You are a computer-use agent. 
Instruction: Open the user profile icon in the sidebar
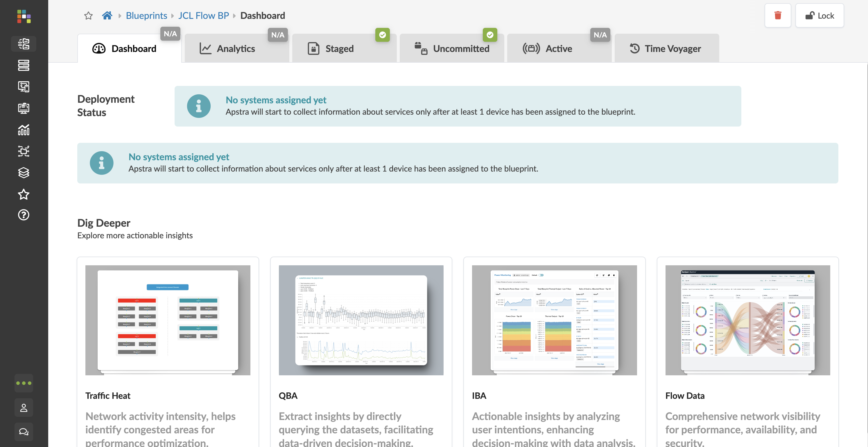point(24,408)
